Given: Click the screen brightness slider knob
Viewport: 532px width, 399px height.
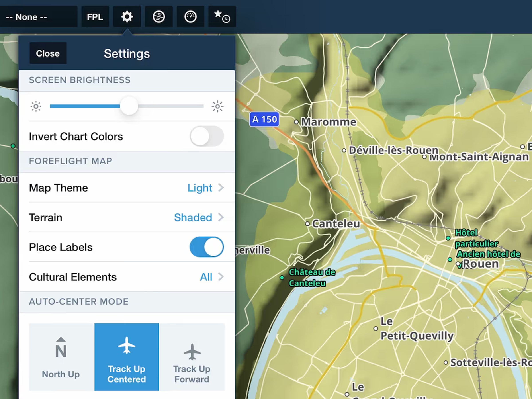Looking at the screenshot, I should [129, 106].
